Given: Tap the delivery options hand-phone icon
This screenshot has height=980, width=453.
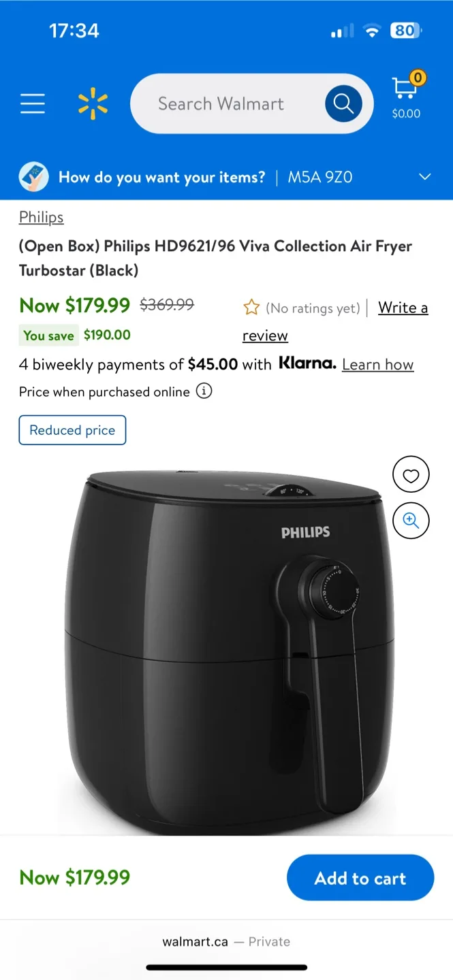Looking at the screenshot, I should (x=33, y=177).
